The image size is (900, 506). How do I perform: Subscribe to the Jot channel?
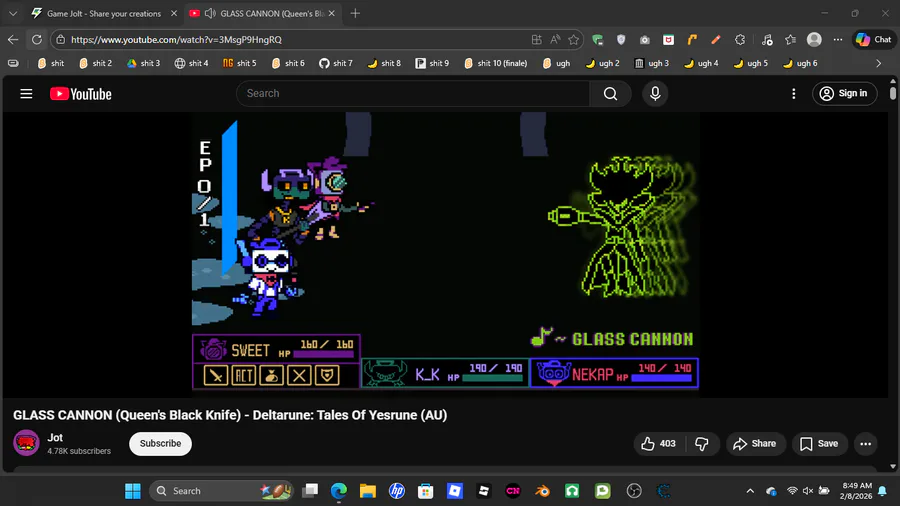click(160, 443)
